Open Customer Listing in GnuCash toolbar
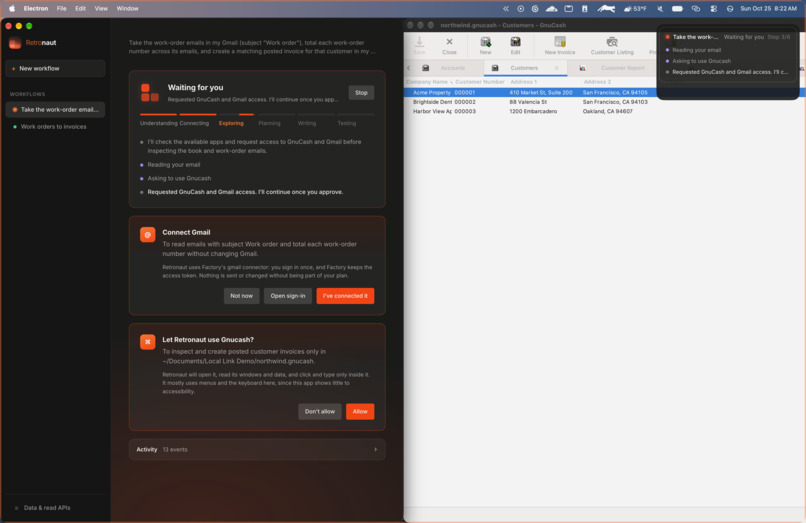Viewport: 806px width, 523px height. tap(612, 45)
